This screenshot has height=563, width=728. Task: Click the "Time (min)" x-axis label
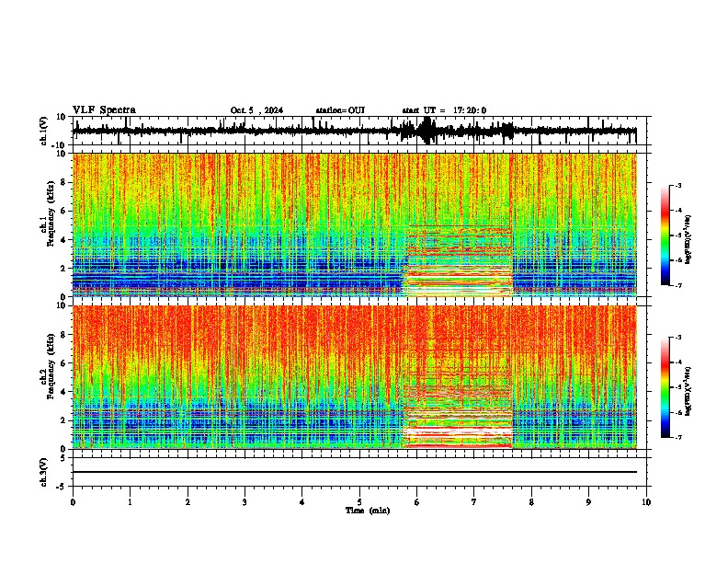[368, 511]
